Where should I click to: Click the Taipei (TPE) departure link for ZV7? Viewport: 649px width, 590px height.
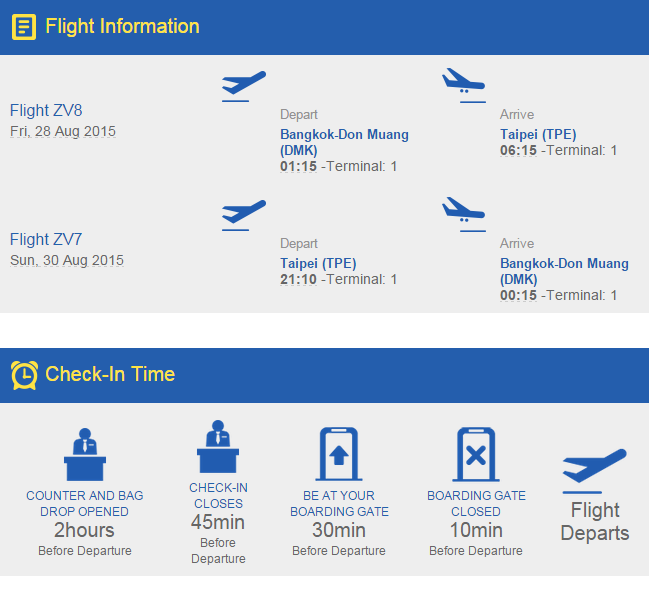(x=318, y=263)
